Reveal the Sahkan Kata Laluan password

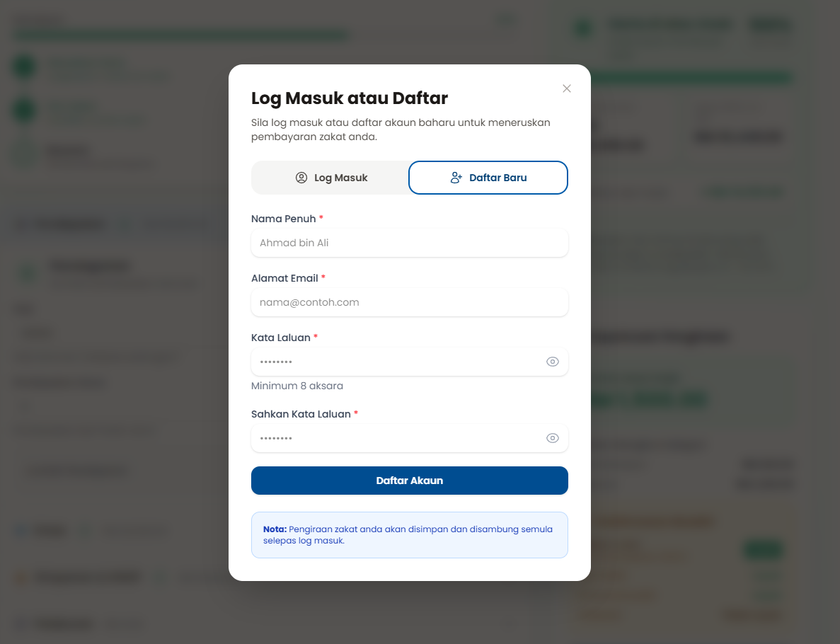[553, 438]
